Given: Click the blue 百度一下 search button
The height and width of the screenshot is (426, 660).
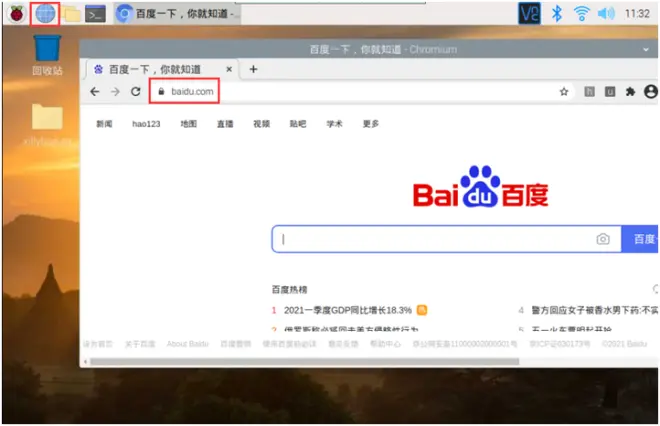Looking at the screenshot, I should [640, 239].
